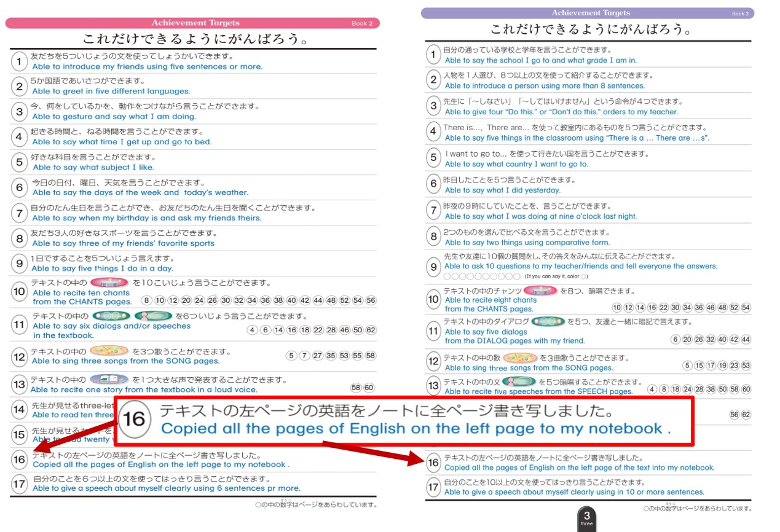Click 'Able to say five things I do in a day.'
The image size is (780, 532).
[103, 268]
